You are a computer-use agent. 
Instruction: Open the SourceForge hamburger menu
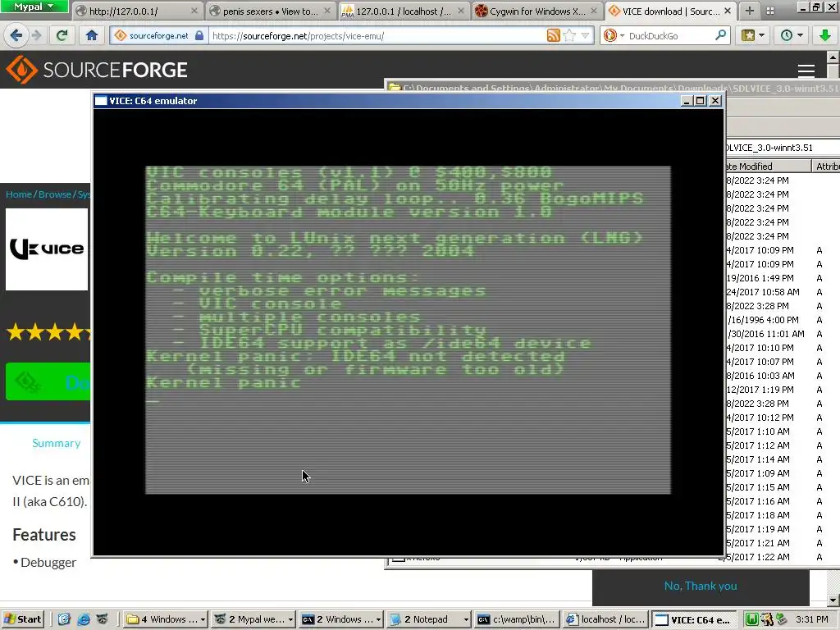click(x=806, y=71)
